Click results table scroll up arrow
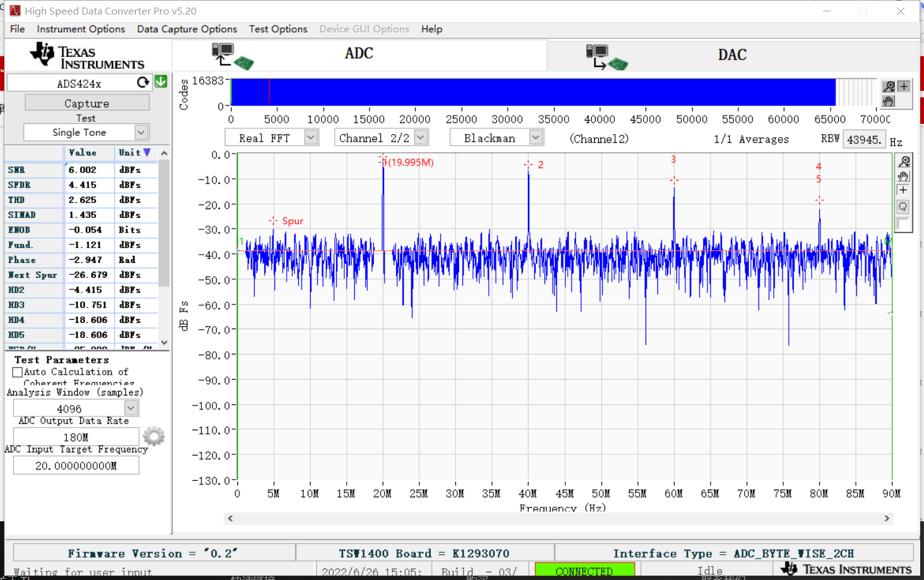Viewport: 924px width, 580px height. click(x=164, y=153)
